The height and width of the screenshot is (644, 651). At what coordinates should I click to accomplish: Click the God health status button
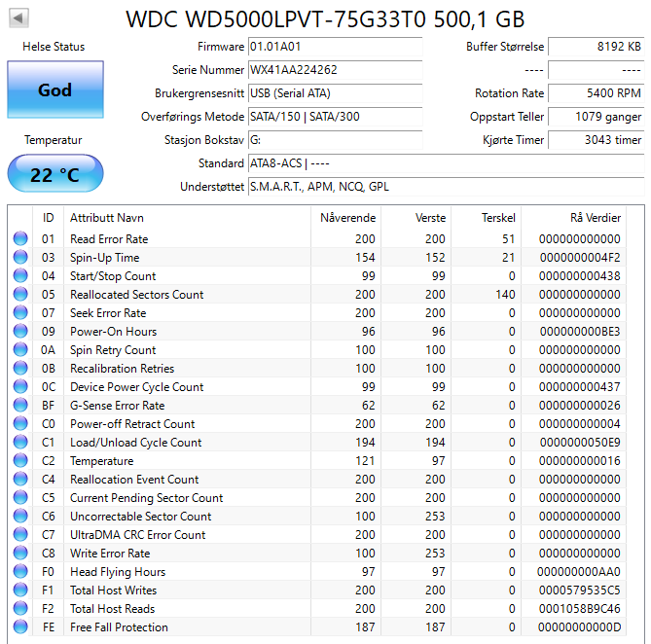tap(54, 89)
